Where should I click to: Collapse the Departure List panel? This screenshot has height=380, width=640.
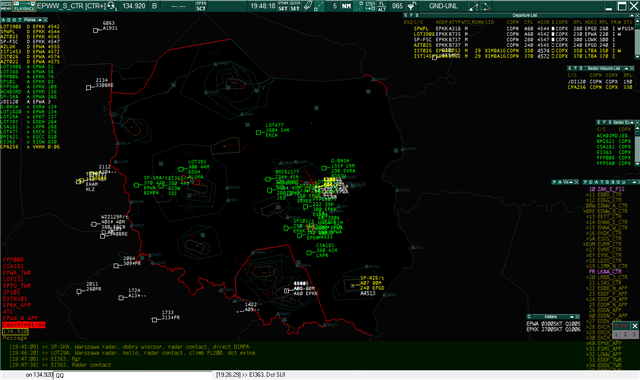[x=631, y=16]
